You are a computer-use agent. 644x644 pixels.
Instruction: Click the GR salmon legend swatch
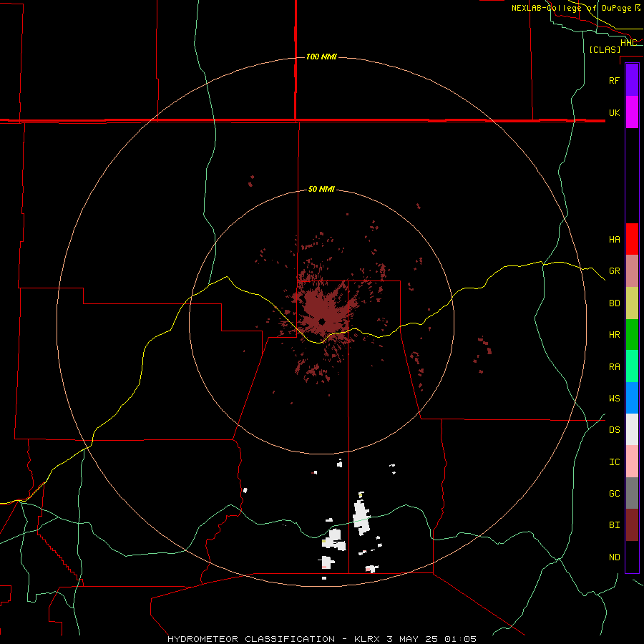coord(632,271)
